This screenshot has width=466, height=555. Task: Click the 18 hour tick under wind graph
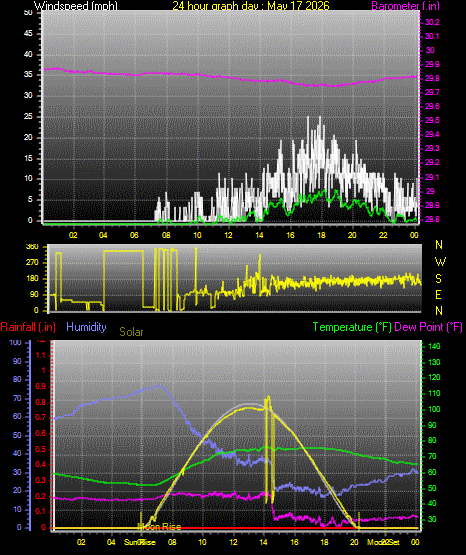[321, 235]
